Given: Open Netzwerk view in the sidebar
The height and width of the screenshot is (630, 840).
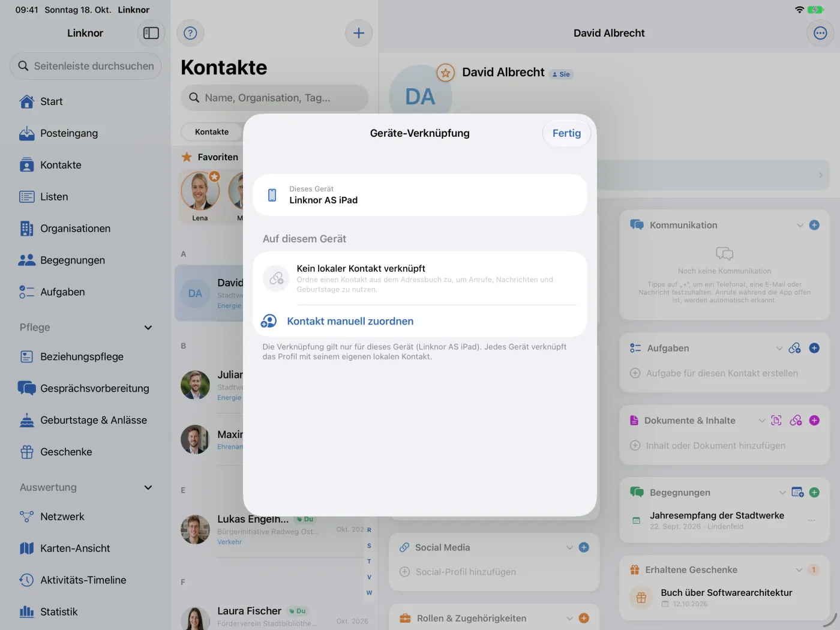Looking at the screenshot, I should click(85, 517).
